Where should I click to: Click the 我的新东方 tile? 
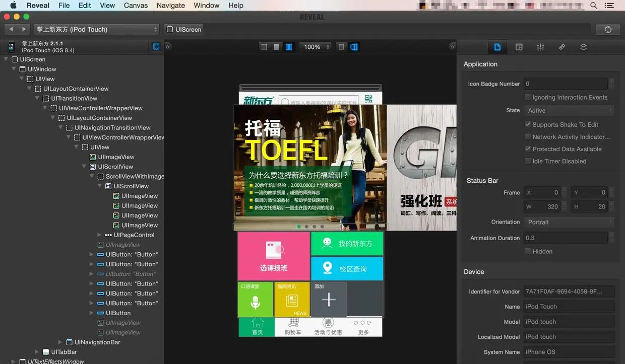coord(347,244)
